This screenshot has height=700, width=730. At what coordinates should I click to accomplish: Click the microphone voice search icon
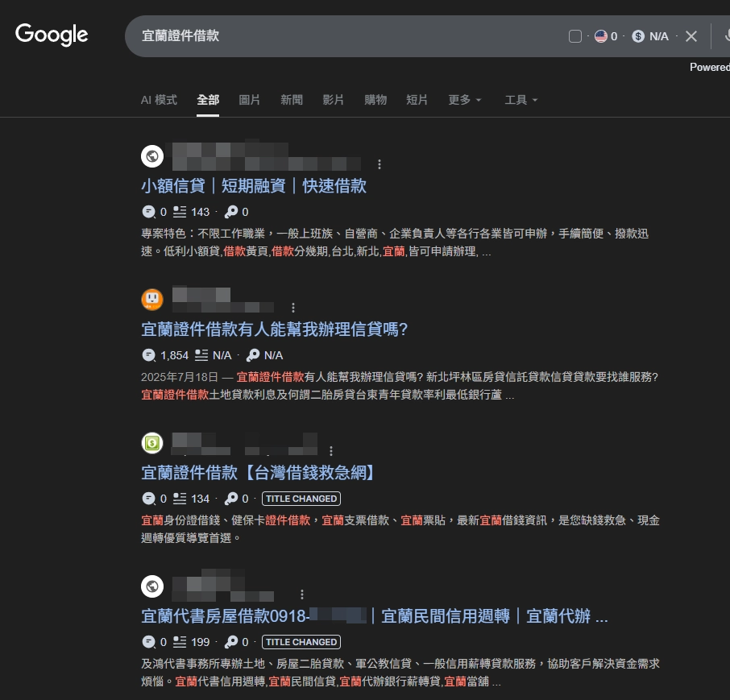(728, 35)
